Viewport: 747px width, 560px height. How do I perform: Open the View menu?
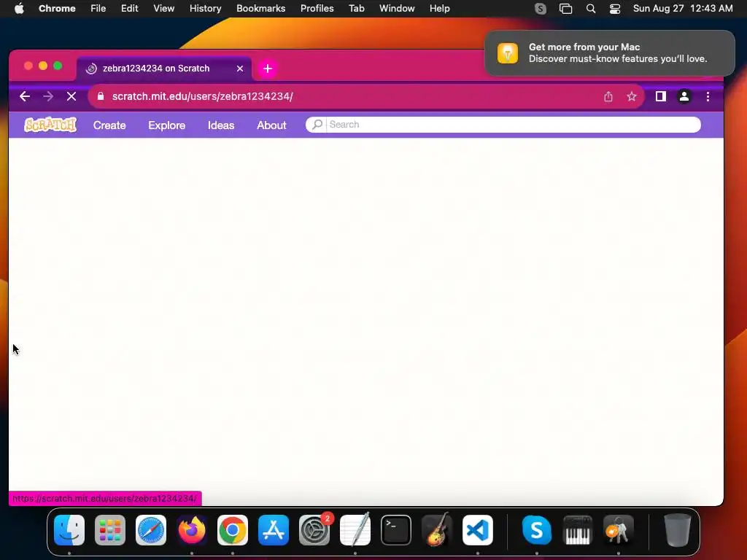[164, 9]
